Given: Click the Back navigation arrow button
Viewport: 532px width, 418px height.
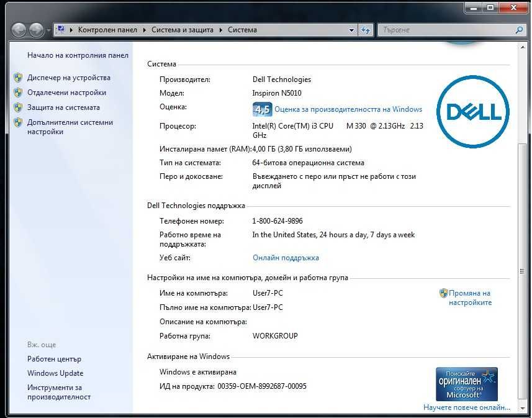Looking at the screenshot, I should 19,30.
